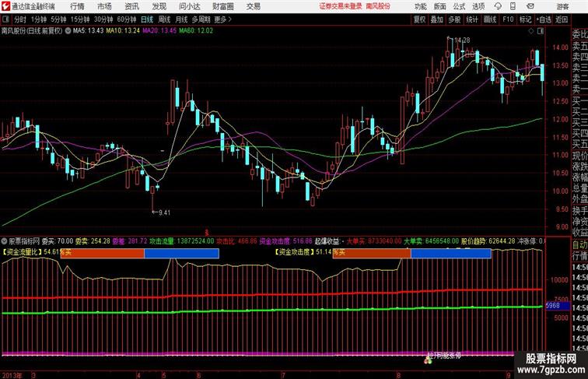Open the 选项 options menu

point(478,6)
